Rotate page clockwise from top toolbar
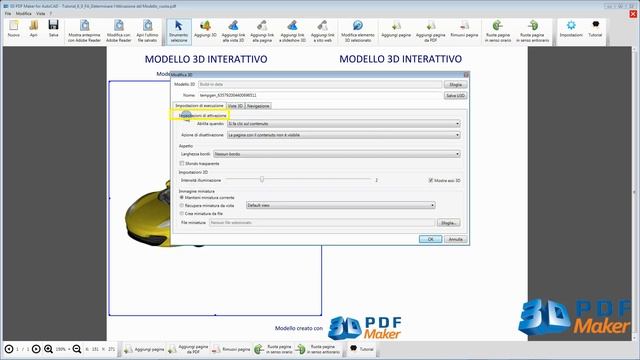The image size is (640, 360). 498,31
